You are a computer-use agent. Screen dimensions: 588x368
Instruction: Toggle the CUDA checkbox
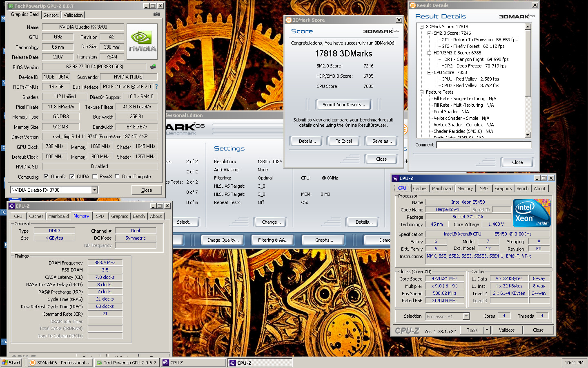click(72, 177)
